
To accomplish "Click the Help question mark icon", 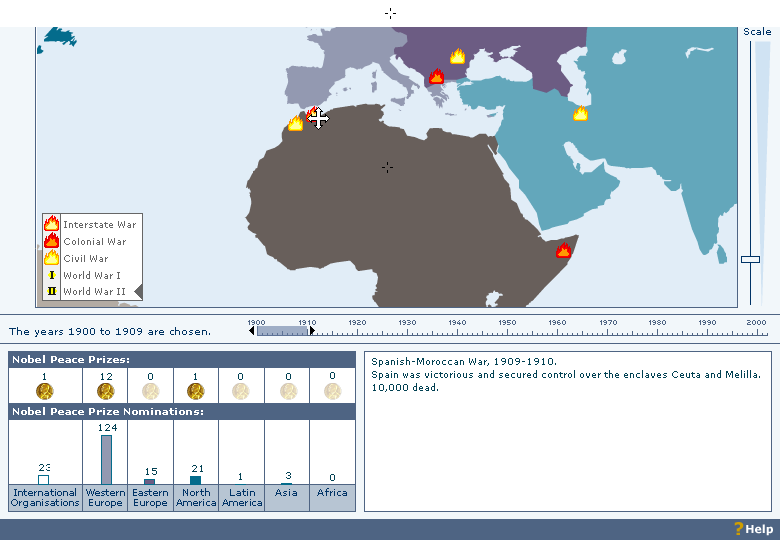I will [x=739, y=529].
